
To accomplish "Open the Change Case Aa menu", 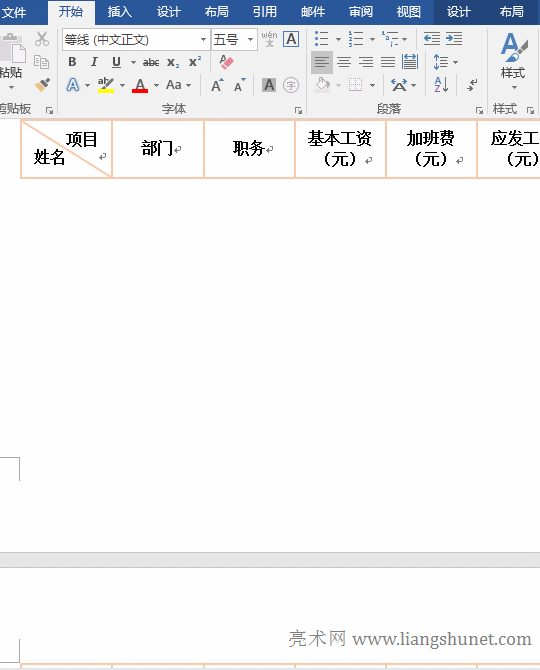I will [x=178, y=85].
